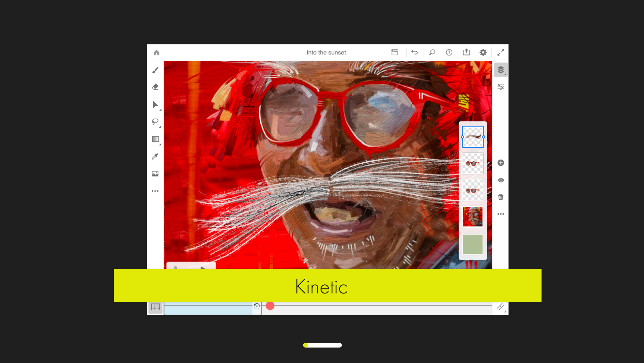Select the Gradient fill tool
Viewport: 644px width, 363px height.
pos(155,139)
